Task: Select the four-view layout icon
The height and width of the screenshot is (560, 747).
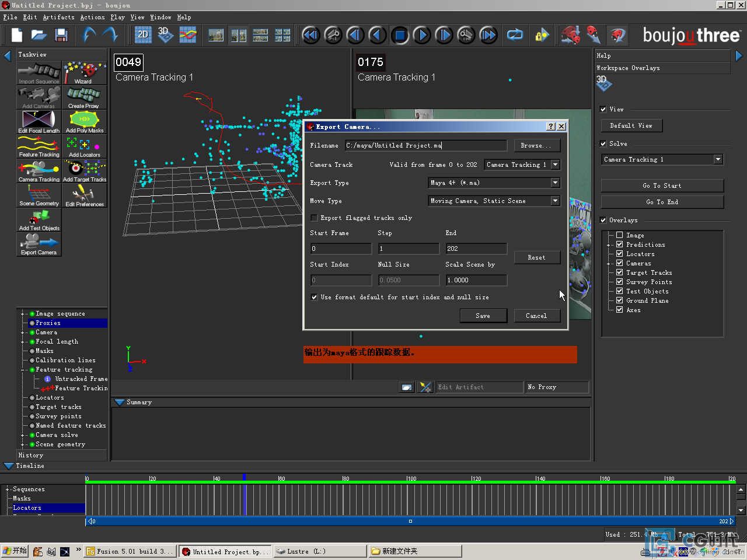Action: click(x=282, y=35)
